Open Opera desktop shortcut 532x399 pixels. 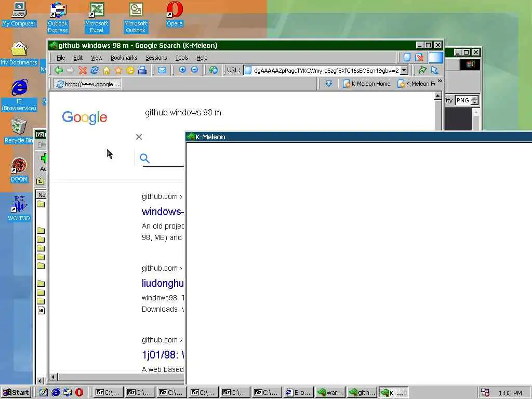(175, 14)
